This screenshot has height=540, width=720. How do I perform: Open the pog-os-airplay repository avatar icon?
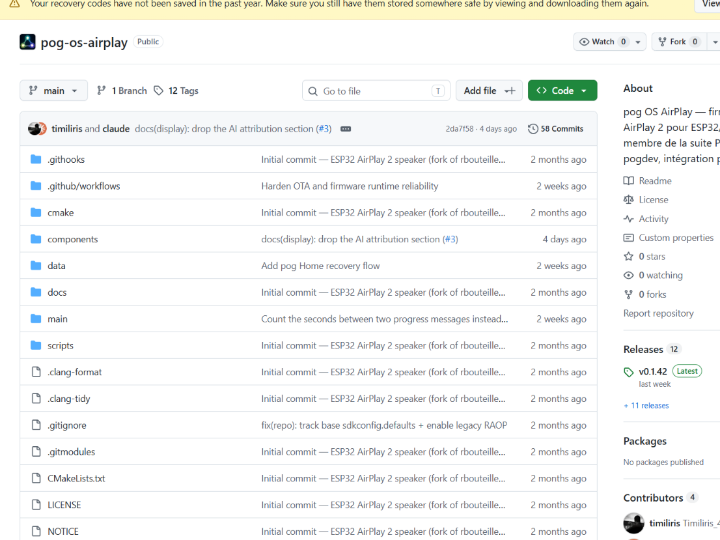point(28,42)
